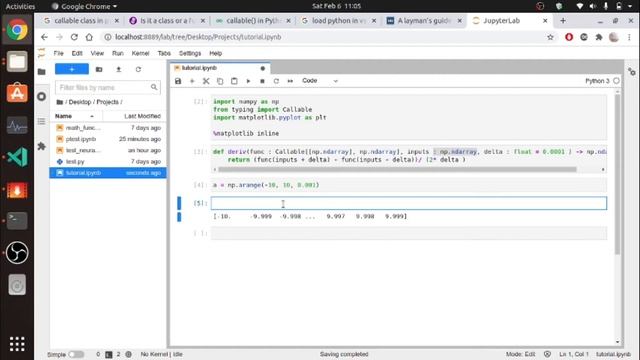Image resolution: width=640 pixels, height=360 pixels.
Task: Click the empty active cell number 5
Action: (409, 203)
